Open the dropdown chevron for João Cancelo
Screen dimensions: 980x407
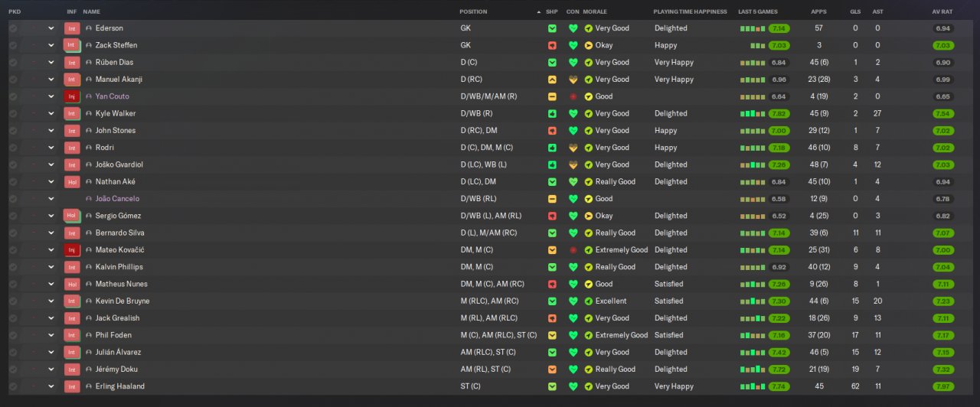coord(51,199)
